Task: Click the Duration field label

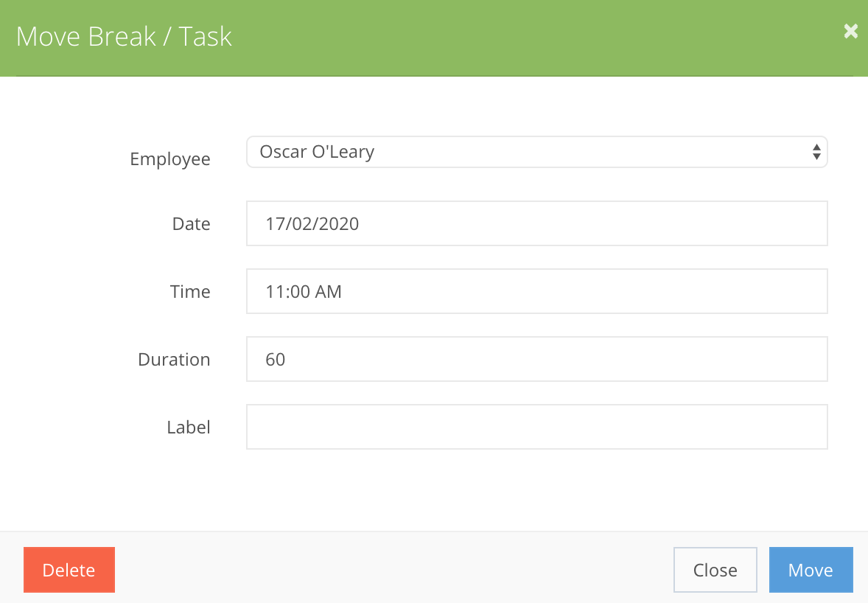Action: click(x=174, y=359)
